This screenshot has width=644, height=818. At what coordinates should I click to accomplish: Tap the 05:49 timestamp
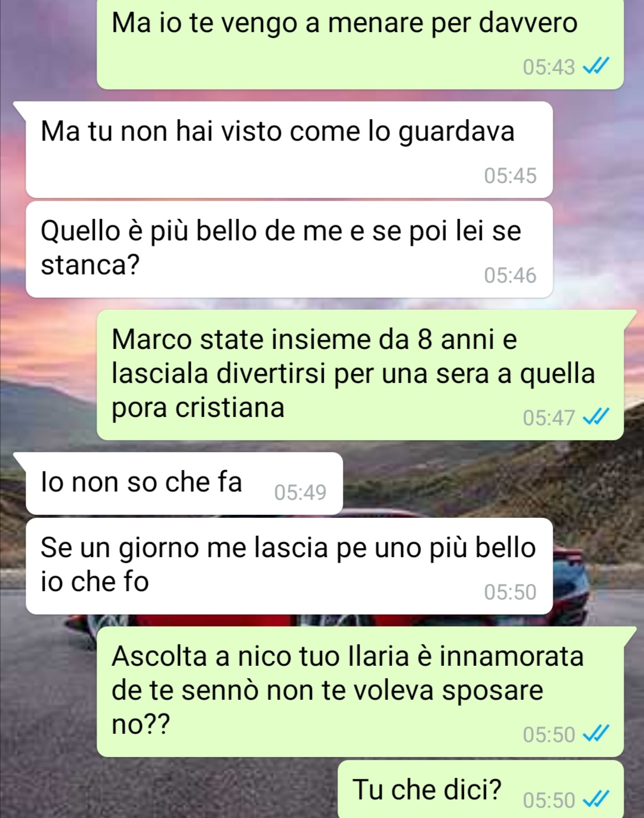(x=301, y=492)
